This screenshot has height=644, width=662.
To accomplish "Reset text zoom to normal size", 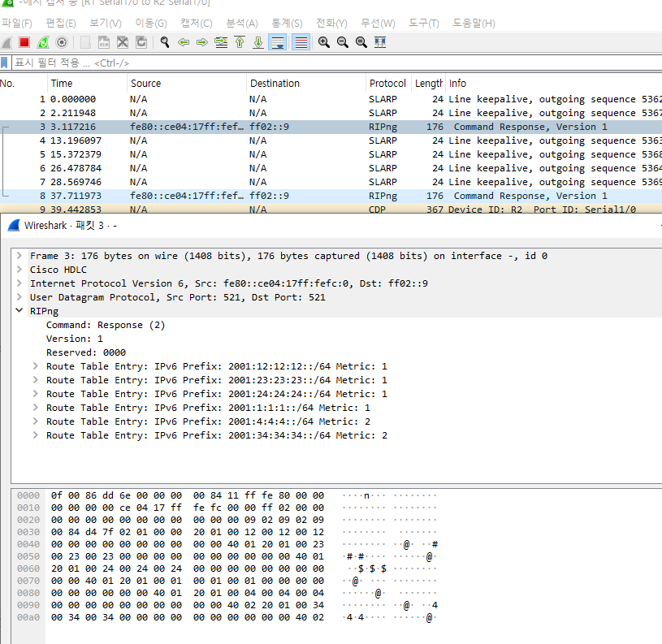I will pyautogui.click(x=361, y=42).
